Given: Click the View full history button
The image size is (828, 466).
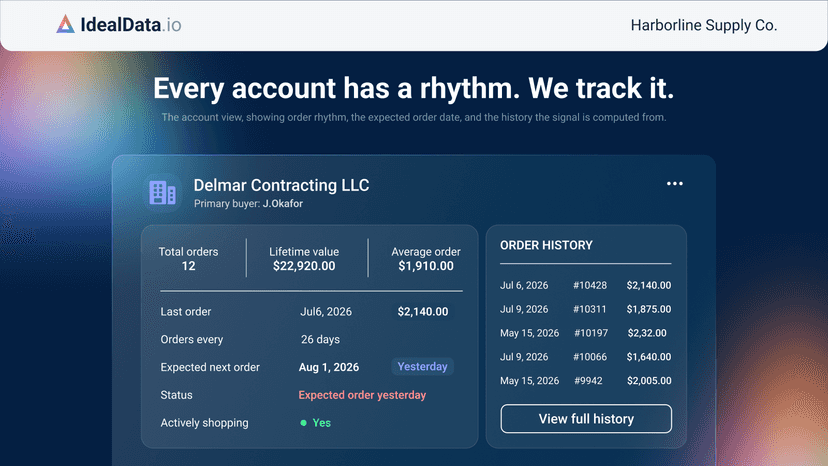Looking at the screenshot, I should tap(586, 419).
